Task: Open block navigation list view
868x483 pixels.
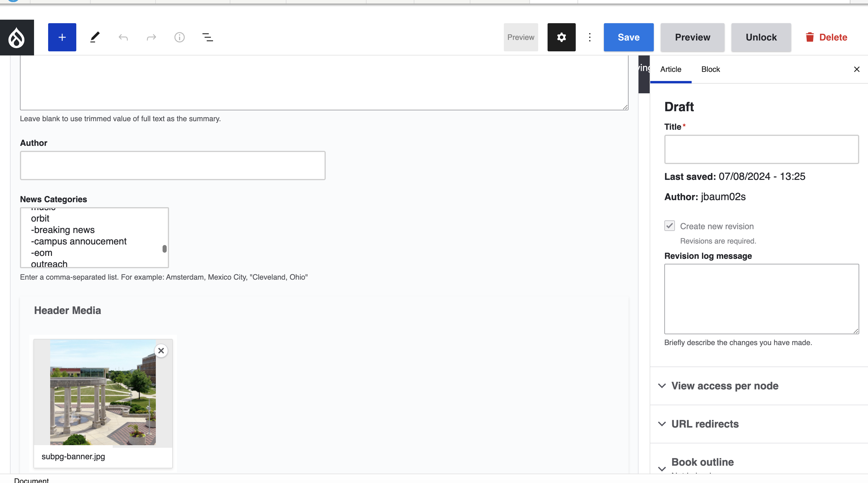Action: (207, 37)
